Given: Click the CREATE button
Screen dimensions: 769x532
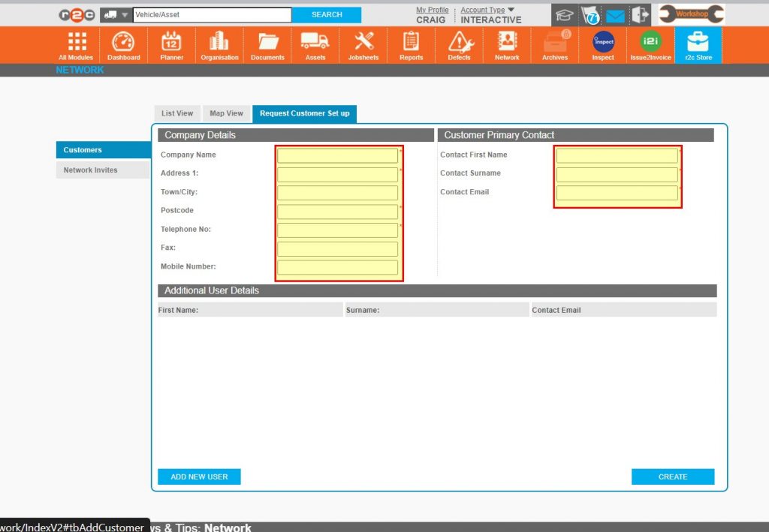Looking at the screenshot, I should pyautogui.click(x=672, y=476).
